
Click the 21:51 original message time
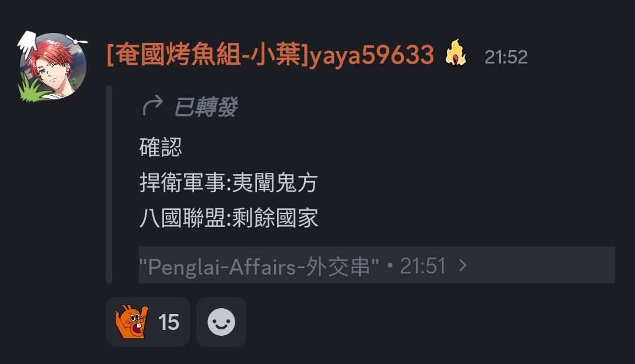(x=423, y=266)
